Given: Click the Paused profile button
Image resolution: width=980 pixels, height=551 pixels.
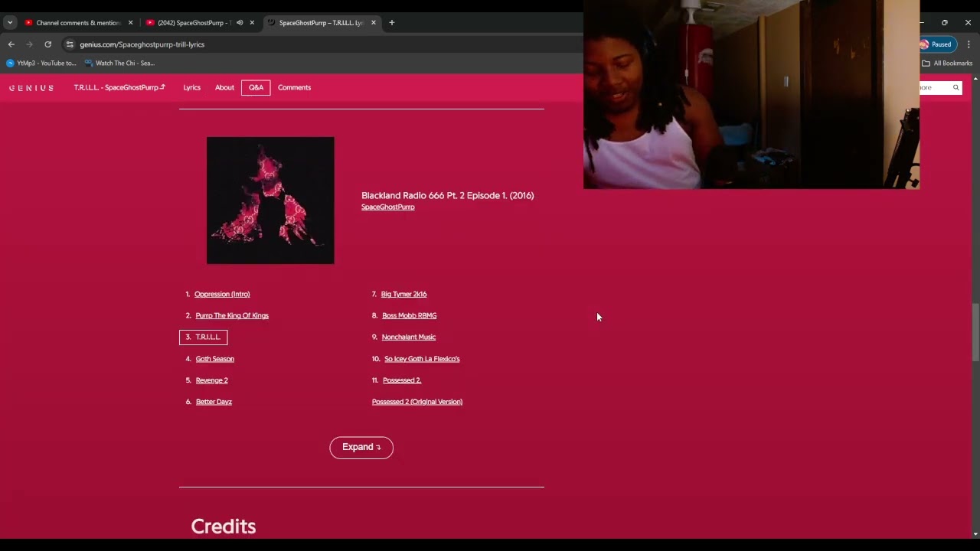Looking at the screenshot, I should click(x=937, y=44).
